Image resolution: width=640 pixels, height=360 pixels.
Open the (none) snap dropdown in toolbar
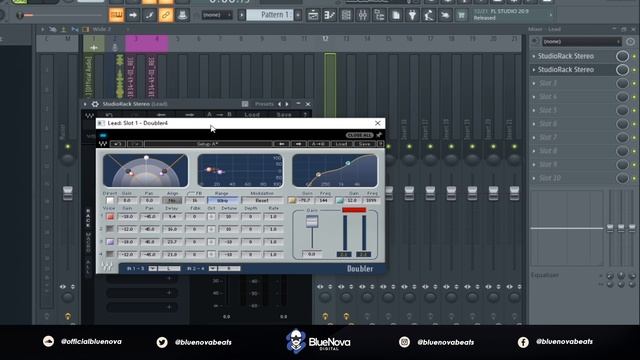(x=217, y=15)
